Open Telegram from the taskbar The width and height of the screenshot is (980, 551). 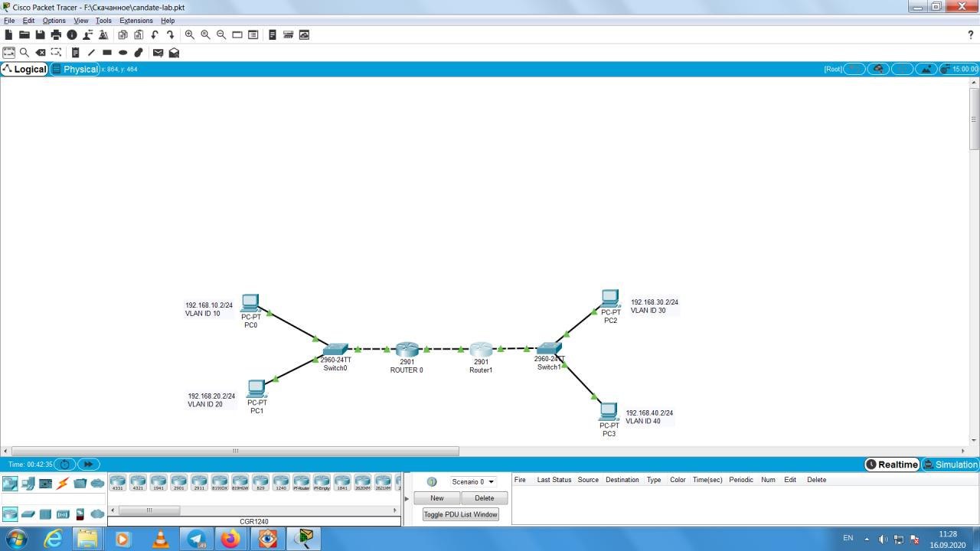(x=195, y=539)
